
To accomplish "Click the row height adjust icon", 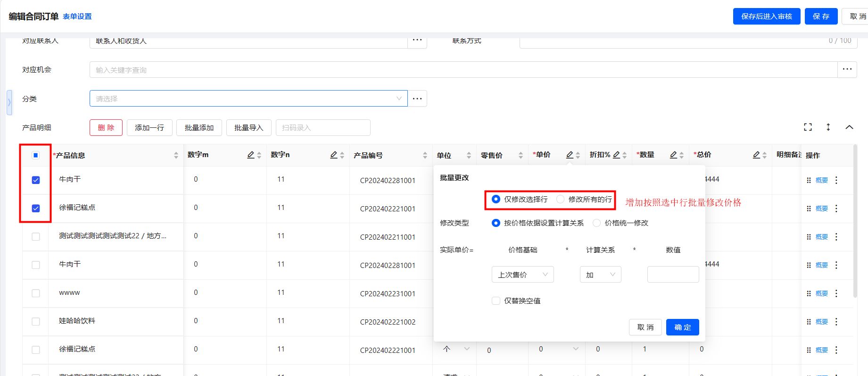I will (828, 127).
